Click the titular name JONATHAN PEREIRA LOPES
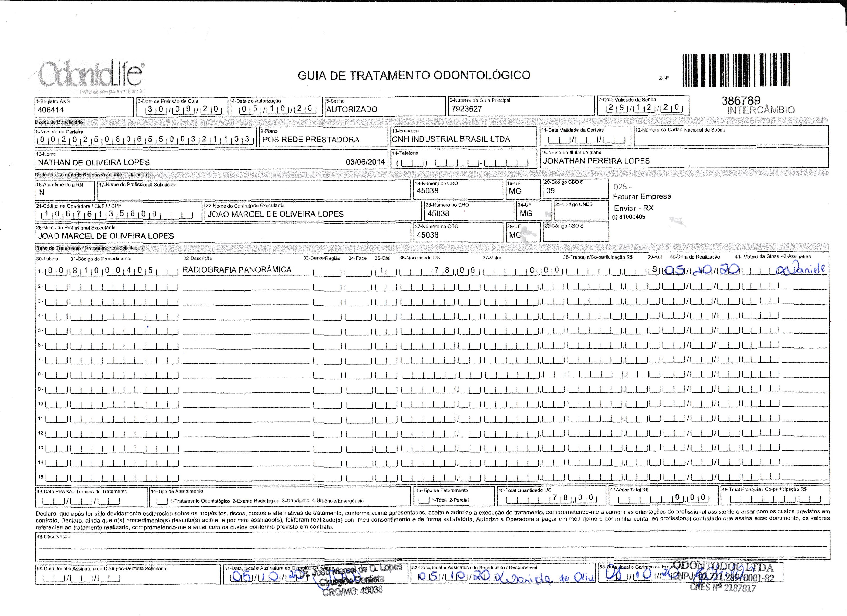This screenshot has width=847, height=616. tap(596, 161)
